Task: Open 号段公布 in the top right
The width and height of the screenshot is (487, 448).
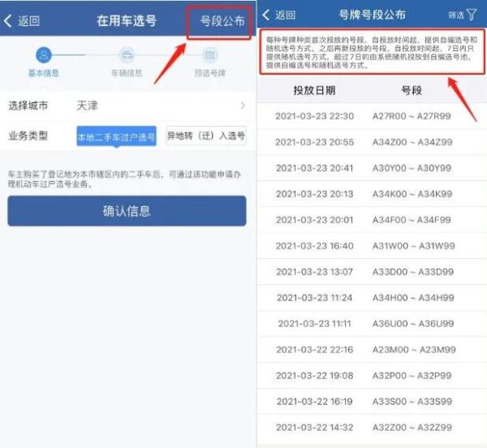Action: coord(222,21)
